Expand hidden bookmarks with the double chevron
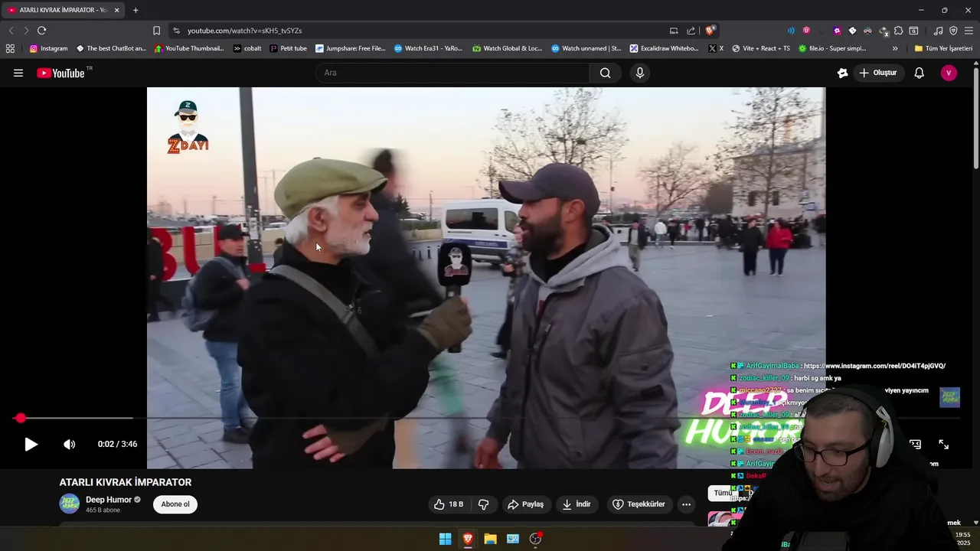Screen dimensions: 980x551 pos(895,48)
